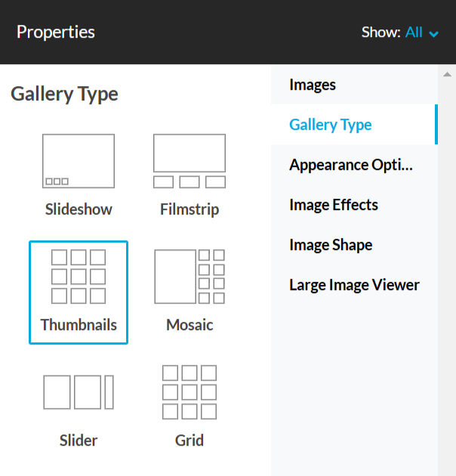Click the Filmstrip text label

coord(189,209)
